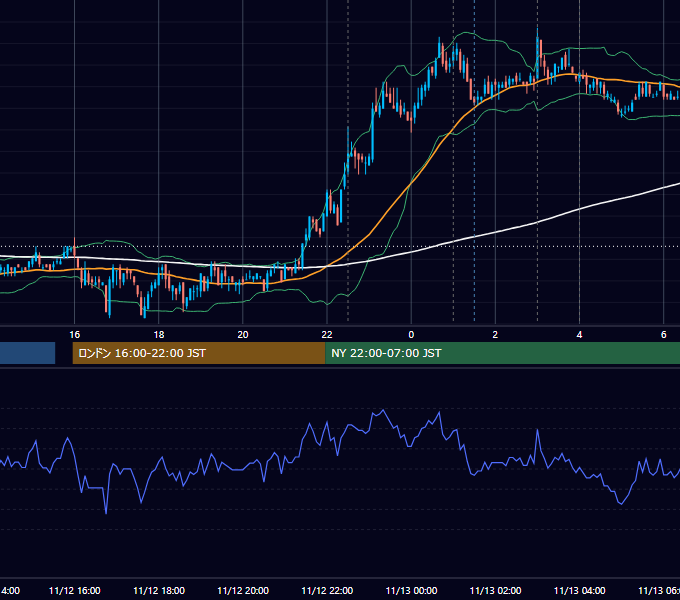Click the 11/13 04:00 time label
This screenshot has width=680, height=600.
pos(579,590)
